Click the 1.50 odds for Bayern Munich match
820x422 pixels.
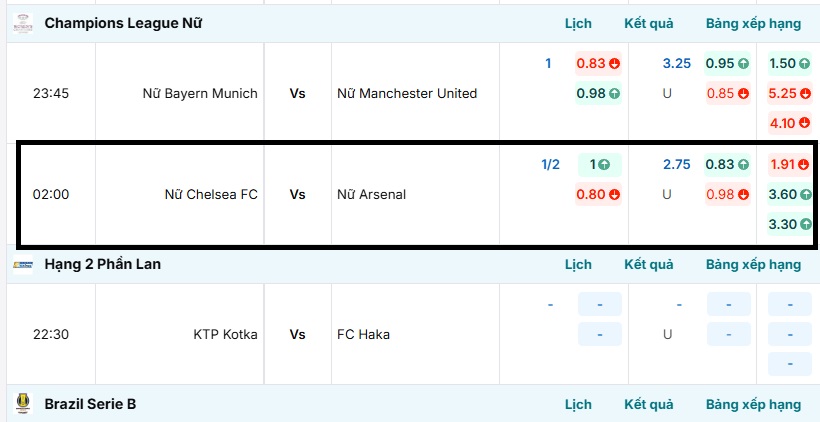coord(789,63)
